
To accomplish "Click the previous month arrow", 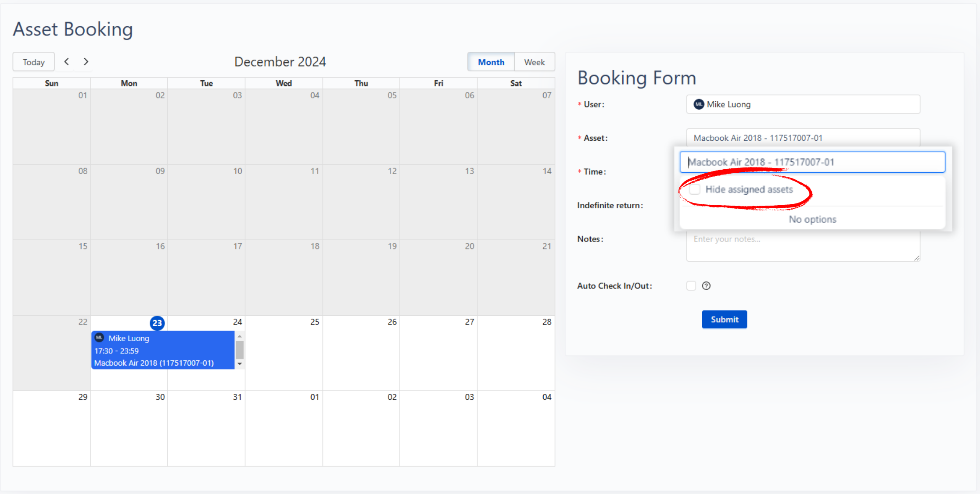I will point(67,62).
